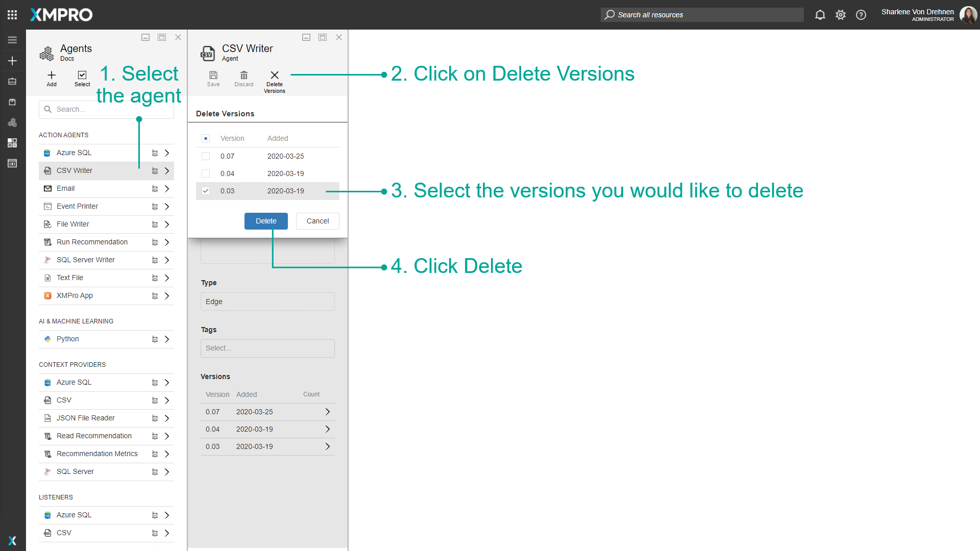This screenshot has height=551, width=980.
Task: Click the XMPro X logo at sidebar bottom
Action: pyautogui.click(x=12, y=541)
